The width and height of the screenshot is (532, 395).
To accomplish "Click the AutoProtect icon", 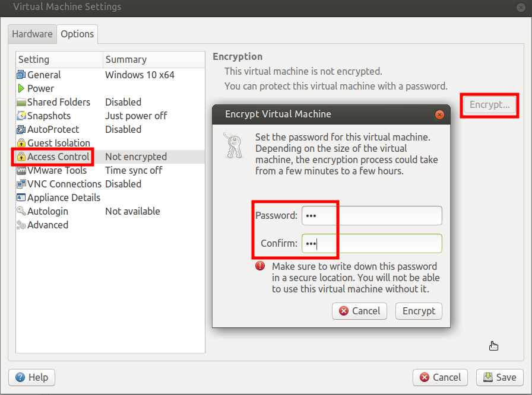I will click(21, 129).
